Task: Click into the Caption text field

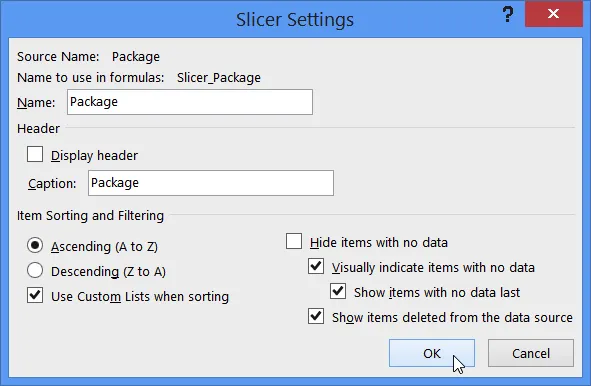Action: click(x=211, y=183)
